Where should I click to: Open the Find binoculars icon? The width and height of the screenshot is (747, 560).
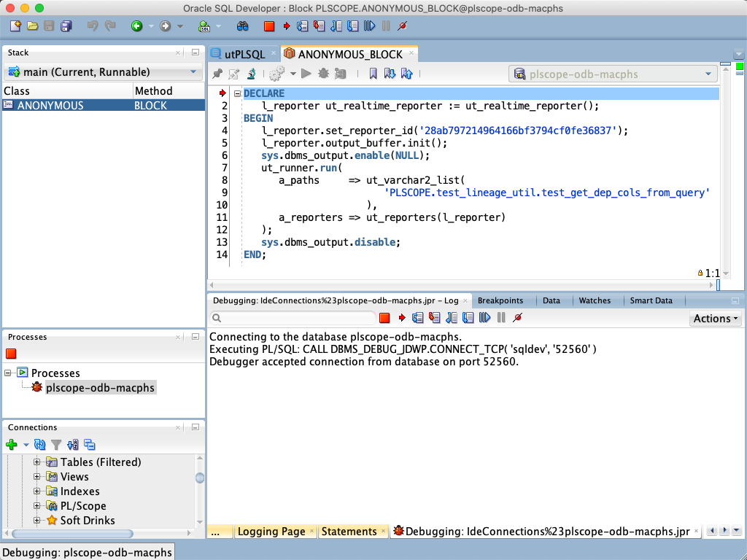click(241, 26)
